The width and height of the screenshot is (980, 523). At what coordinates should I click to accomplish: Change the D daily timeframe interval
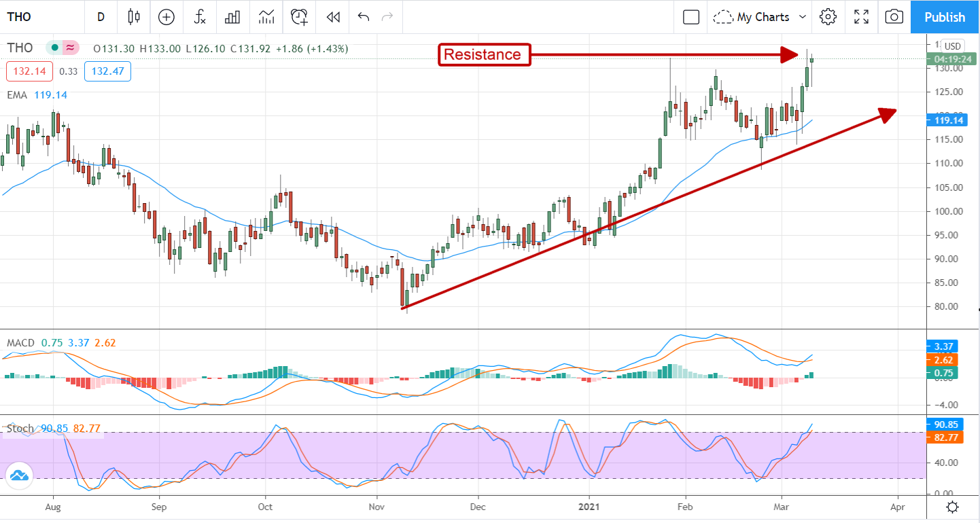(101, 17)
